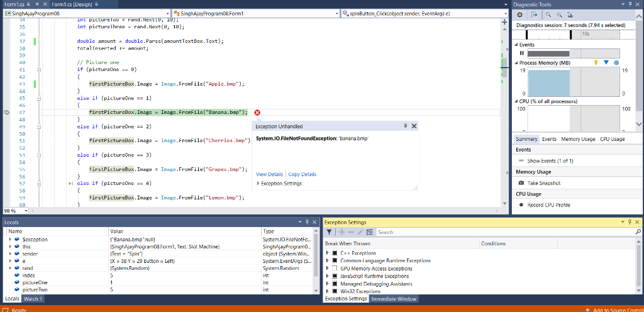Pin the Locals panel

tap(306, 222)
